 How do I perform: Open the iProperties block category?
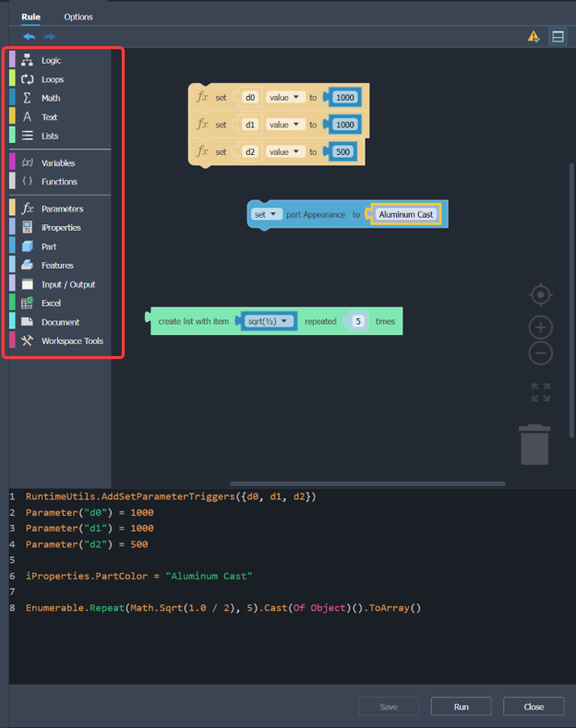pyautogui.click(x=60, y=228)
